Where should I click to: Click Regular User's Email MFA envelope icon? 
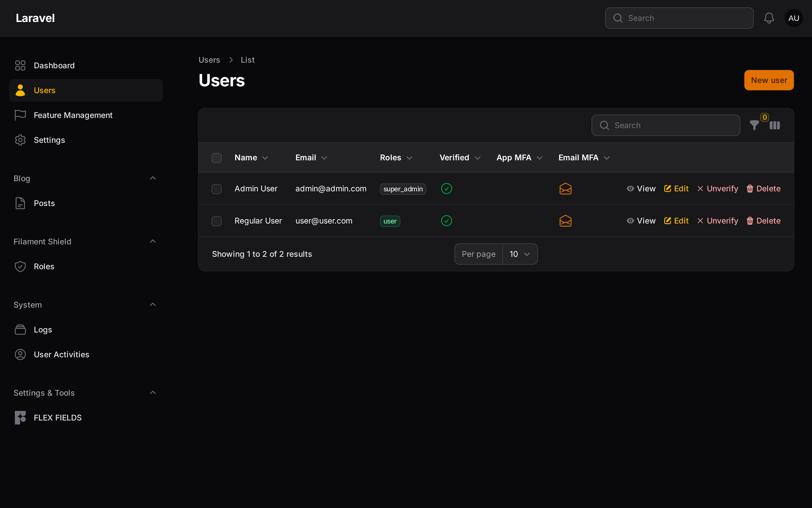[565, 221]
